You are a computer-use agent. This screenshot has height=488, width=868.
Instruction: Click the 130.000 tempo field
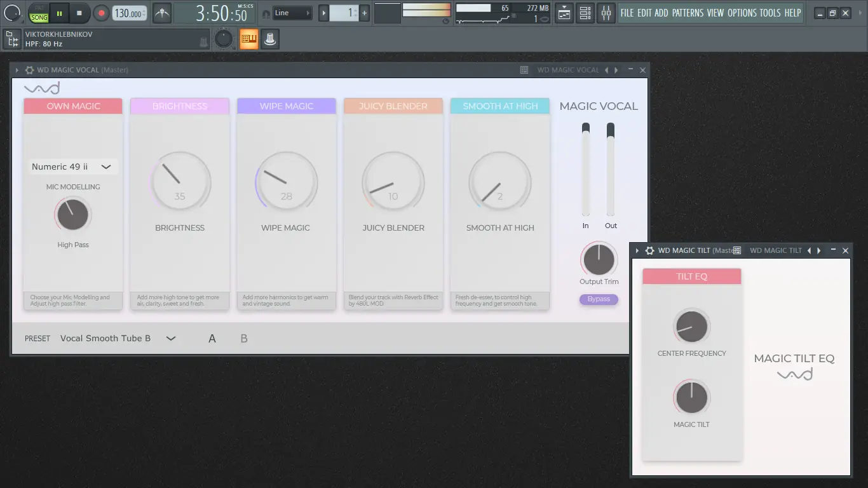point(129,13)
